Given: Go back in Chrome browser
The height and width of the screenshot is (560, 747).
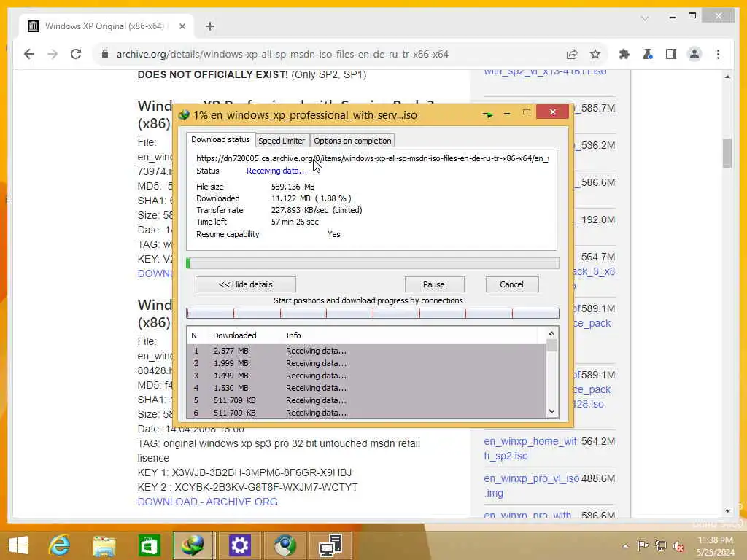Looking at the screenshot, I should coord(29,54).
